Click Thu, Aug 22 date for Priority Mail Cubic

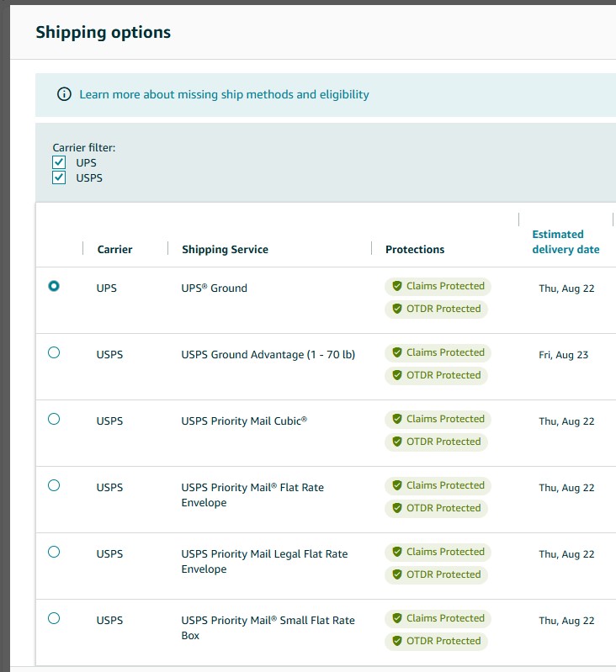click(566, 421)
